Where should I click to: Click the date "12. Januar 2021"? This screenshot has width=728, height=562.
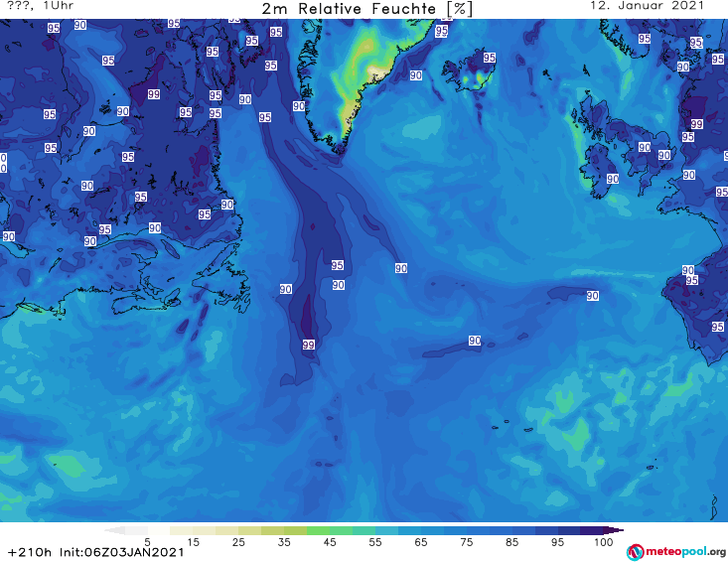coord(647,6)
